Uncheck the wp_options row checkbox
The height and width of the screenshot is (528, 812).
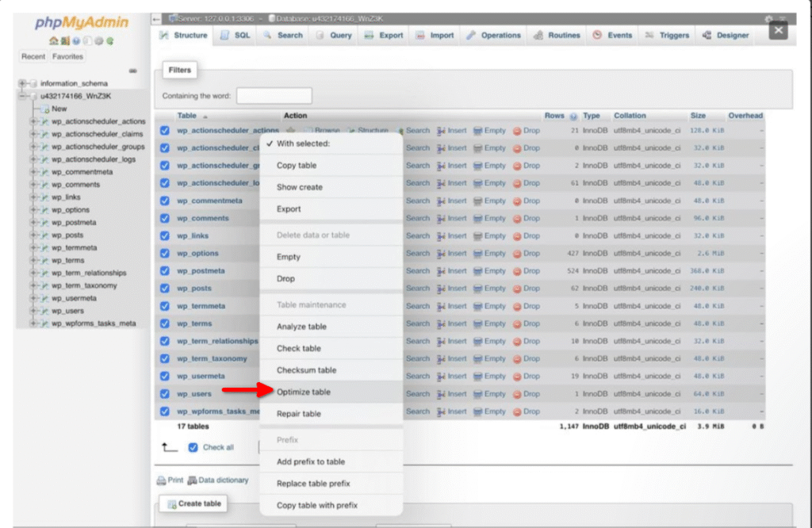[x=165, y=254]
